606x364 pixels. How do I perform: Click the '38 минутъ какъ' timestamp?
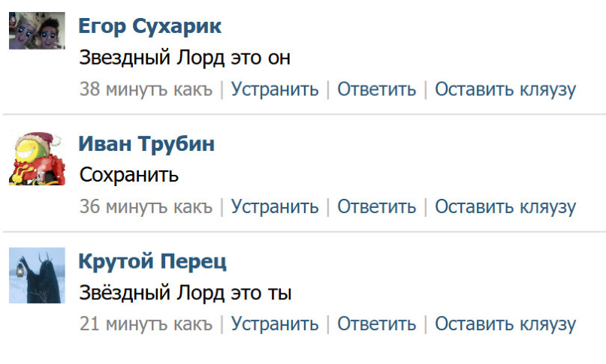146,89
